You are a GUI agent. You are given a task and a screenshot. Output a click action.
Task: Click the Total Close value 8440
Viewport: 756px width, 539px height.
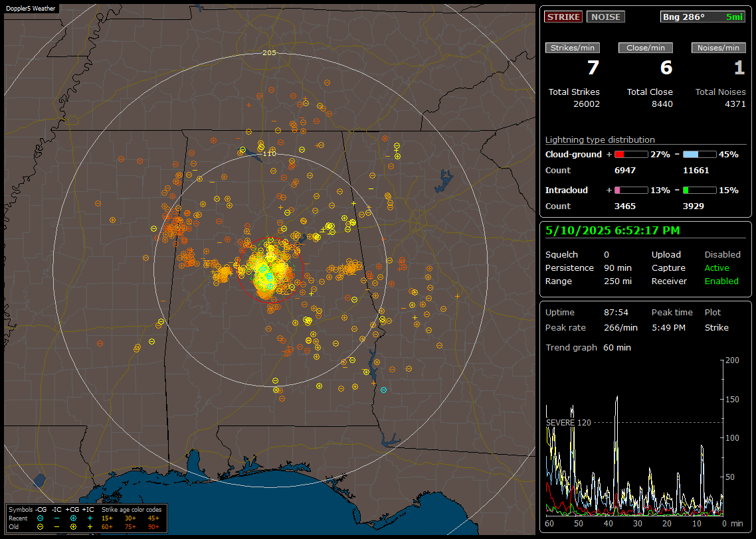(x=662, y=104)
